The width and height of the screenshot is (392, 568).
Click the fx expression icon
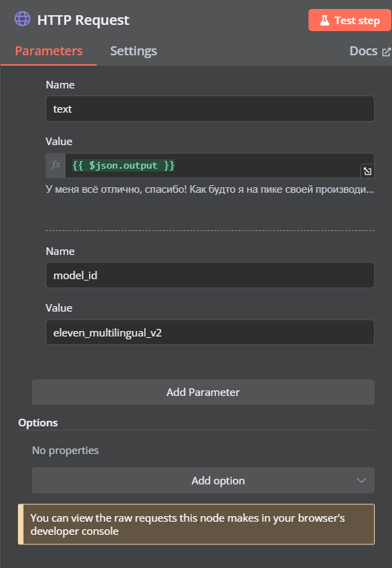coord(56,166)
